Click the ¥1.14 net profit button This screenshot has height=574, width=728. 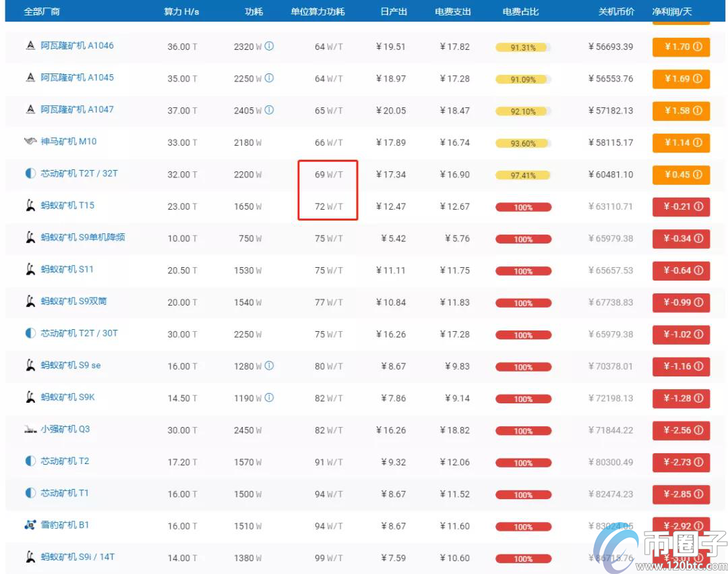click(681, 143)
